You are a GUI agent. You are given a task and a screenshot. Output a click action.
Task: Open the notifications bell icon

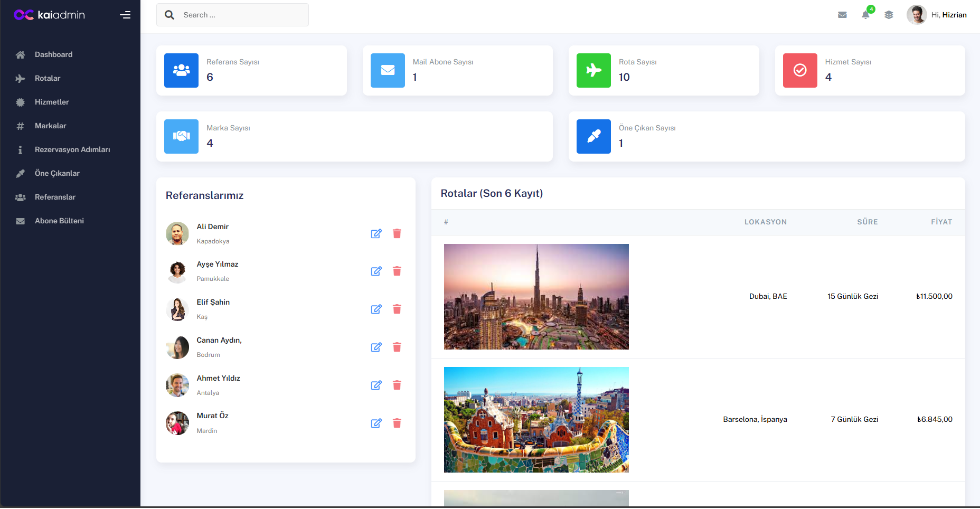[x=865, y=15]
